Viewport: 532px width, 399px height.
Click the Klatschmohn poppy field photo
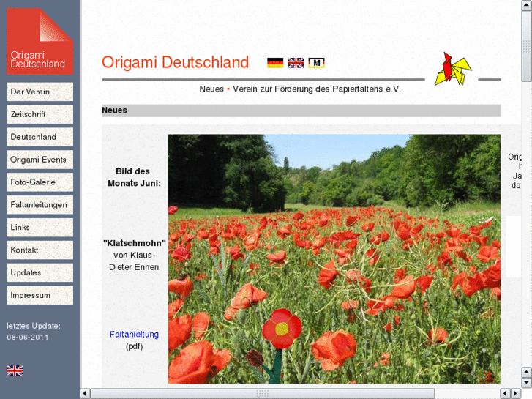334,259
